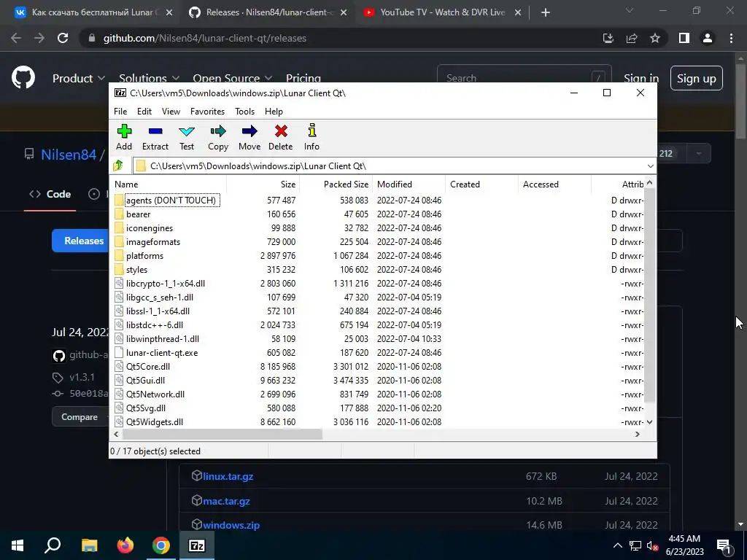Screen dimensions: 747x560
Task: Open the 7-Zip Edit menu
Action: 144,112
